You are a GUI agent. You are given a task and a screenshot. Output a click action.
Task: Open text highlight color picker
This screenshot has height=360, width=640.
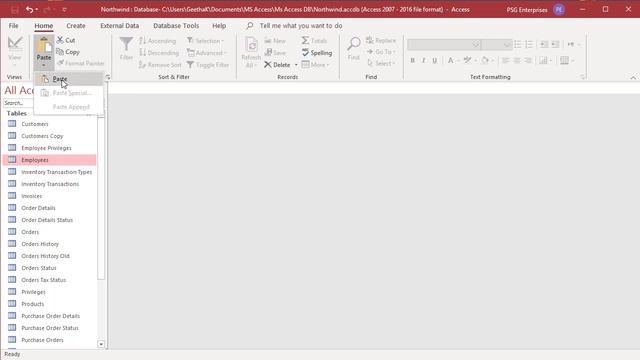point(468,60)
